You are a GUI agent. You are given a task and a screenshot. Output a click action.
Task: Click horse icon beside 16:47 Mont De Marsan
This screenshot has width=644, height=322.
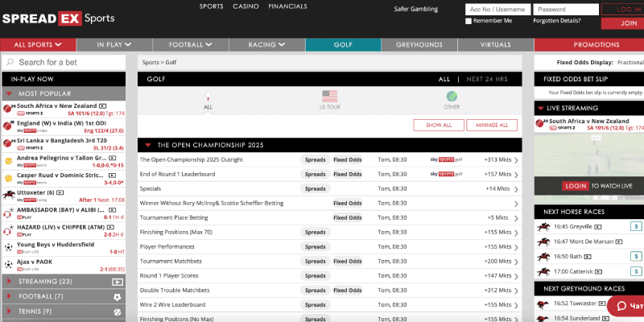(x=543, y=242)
